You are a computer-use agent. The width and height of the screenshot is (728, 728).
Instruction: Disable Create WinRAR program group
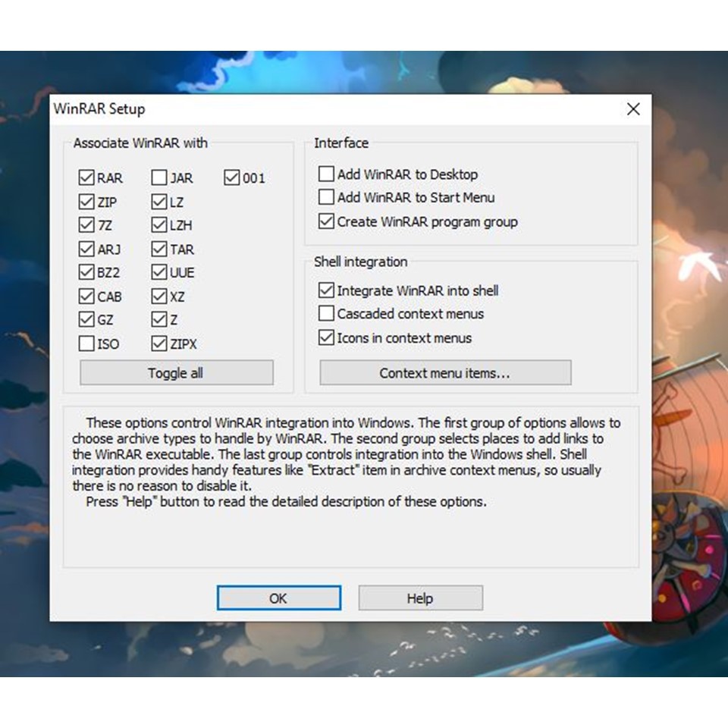[x=326, y=221]
